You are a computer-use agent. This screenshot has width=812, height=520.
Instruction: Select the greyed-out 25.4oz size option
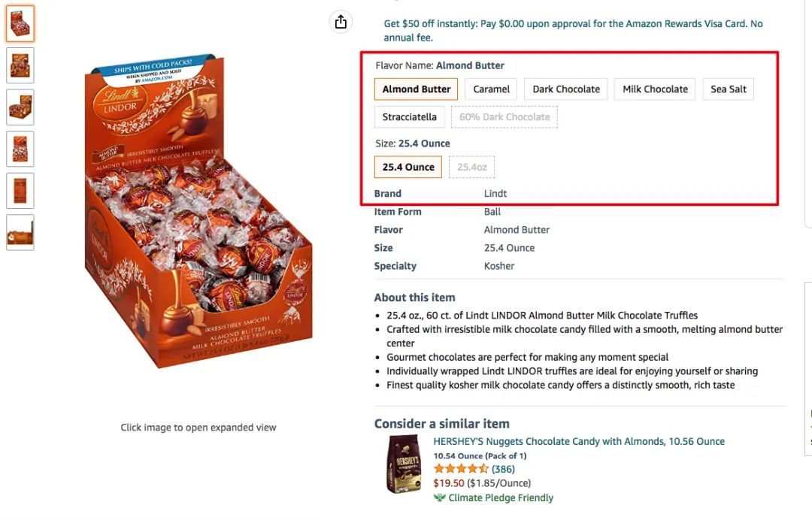click(471, 167)
